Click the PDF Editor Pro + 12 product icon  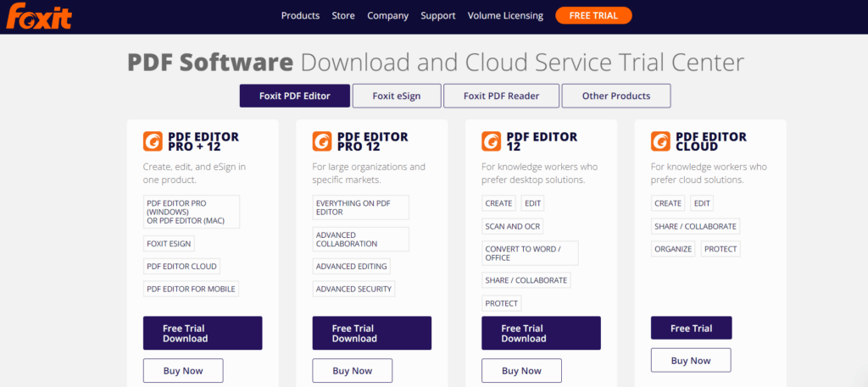153,141
